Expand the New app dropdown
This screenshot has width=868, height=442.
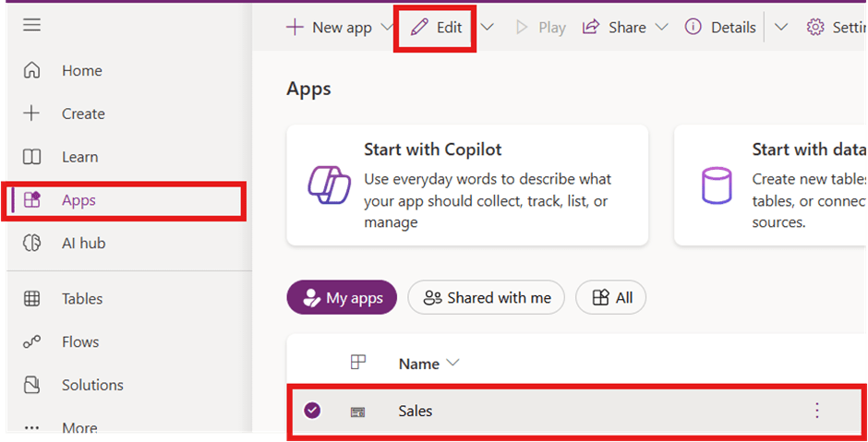click(x=389, y=28)
